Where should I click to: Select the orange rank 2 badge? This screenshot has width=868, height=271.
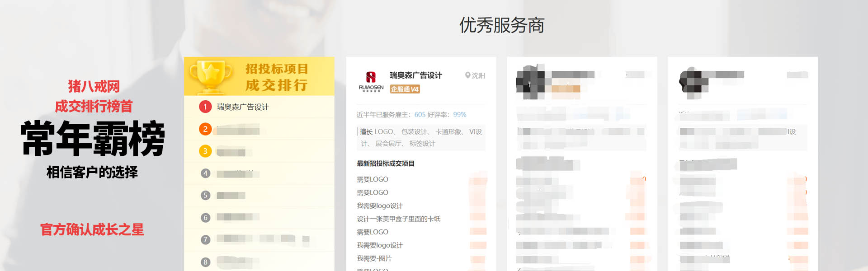coord(205,129)
